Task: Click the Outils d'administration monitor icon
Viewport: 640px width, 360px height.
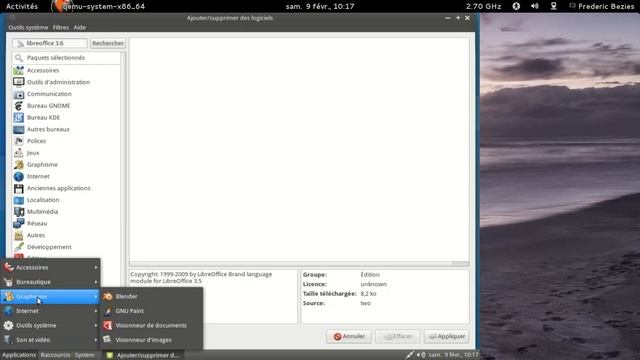Action: [x=18, y=82]
